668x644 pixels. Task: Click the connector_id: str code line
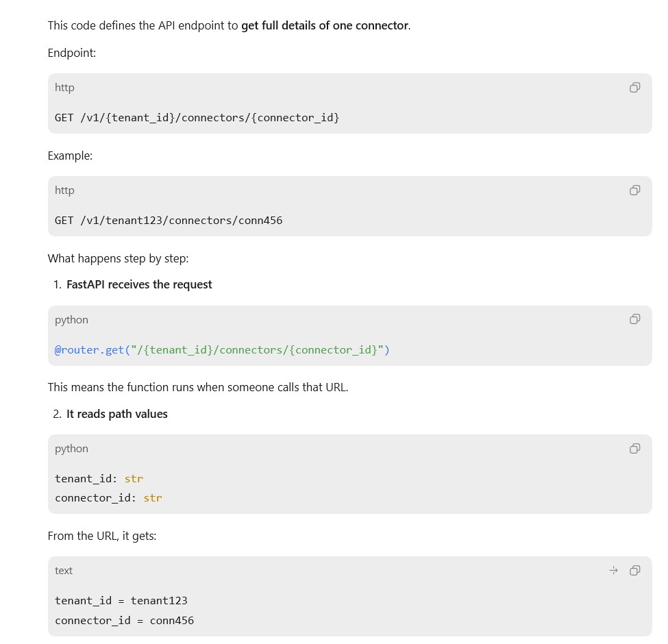(108, 498)
